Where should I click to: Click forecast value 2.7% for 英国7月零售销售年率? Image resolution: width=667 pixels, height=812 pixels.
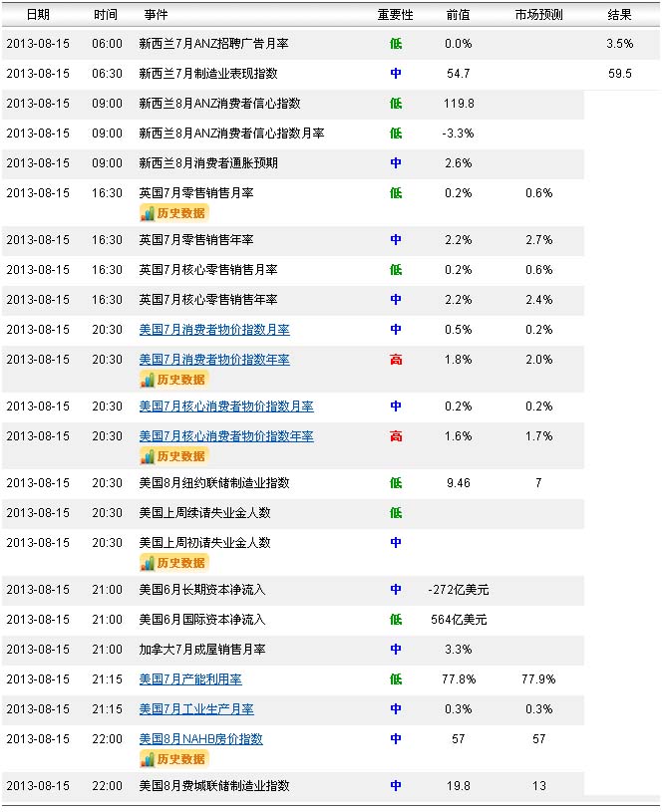pyautogui.click(x=539, y=240)
